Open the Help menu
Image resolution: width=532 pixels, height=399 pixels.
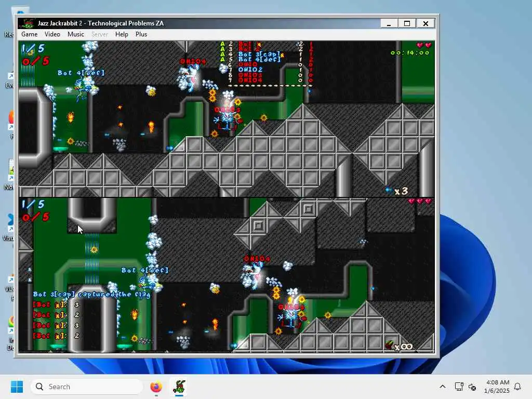[122, 34]
